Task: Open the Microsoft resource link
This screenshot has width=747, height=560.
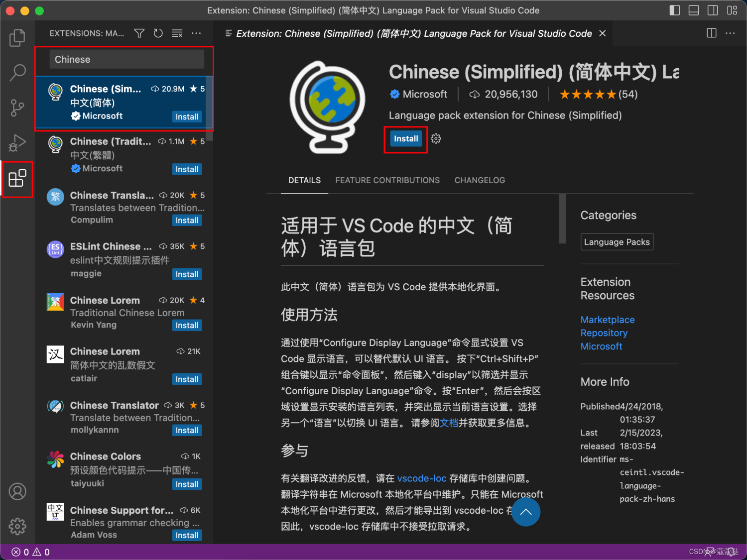Action: click(601, 346)
